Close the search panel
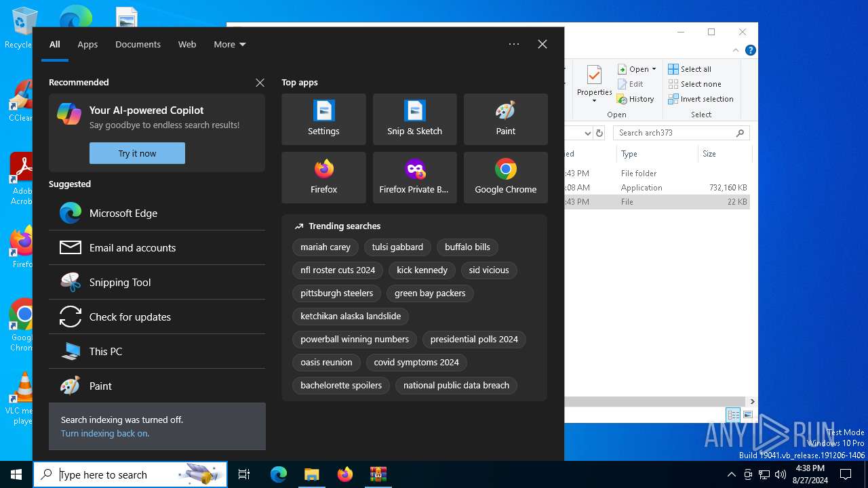 542,44
